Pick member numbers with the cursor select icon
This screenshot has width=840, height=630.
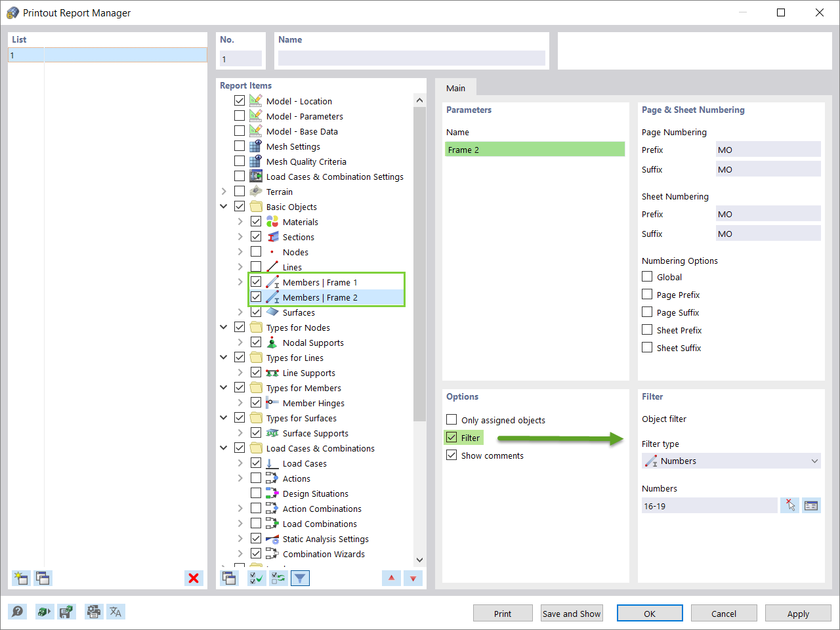pos(790,505)
